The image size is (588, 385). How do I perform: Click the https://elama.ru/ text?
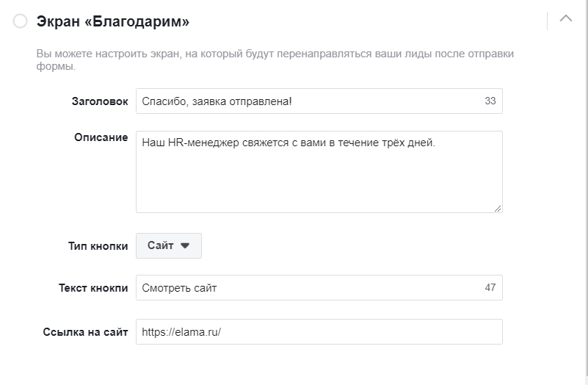click(x=181, y=332)
